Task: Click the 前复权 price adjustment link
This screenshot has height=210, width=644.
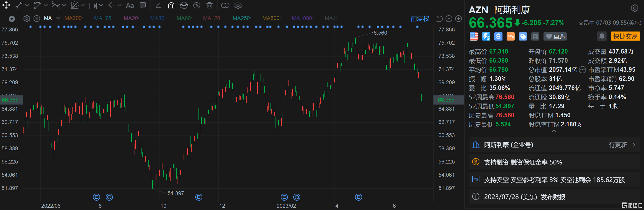Action: point(420,18)
